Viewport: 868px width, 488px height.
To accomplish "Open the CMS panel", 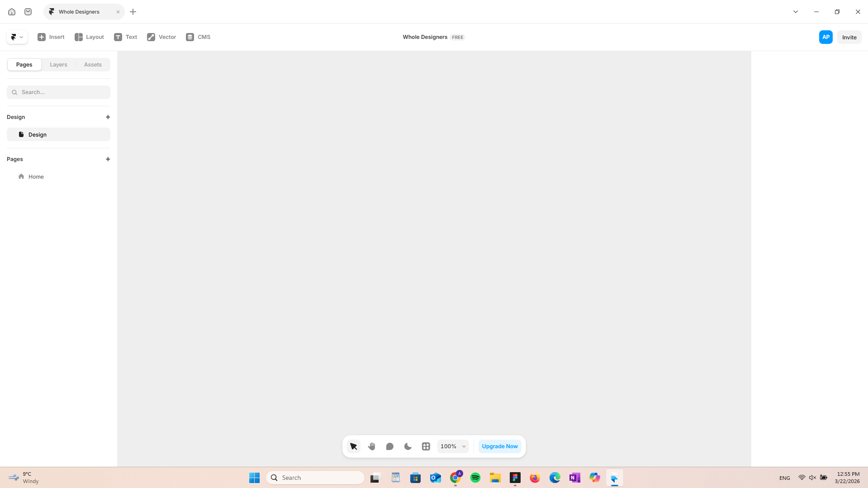I will [x=198, y=37].
